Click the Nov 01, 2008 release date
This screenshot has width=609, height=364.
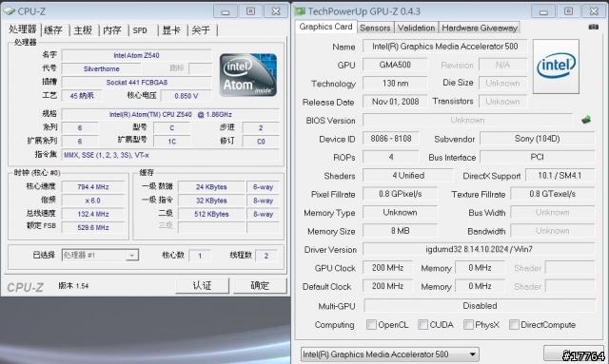pyautogui.click(x=395, y=102)
